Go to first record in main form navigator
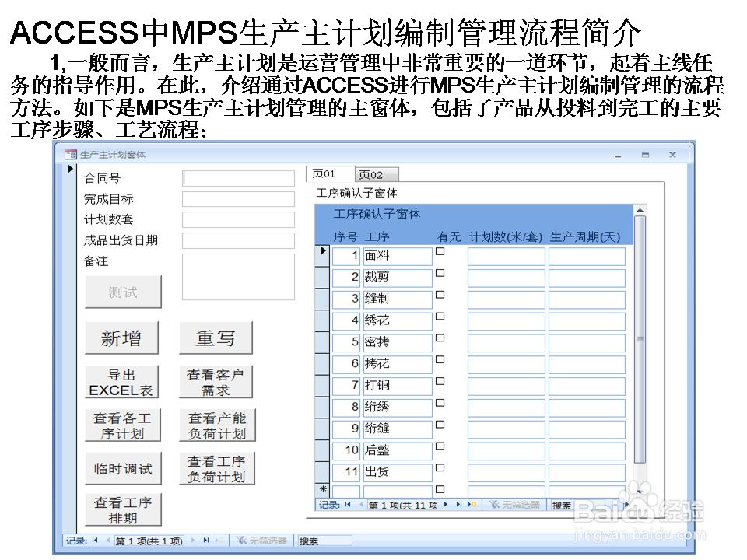The height and width of the screenshot is (560, 747). coord(95,541)
